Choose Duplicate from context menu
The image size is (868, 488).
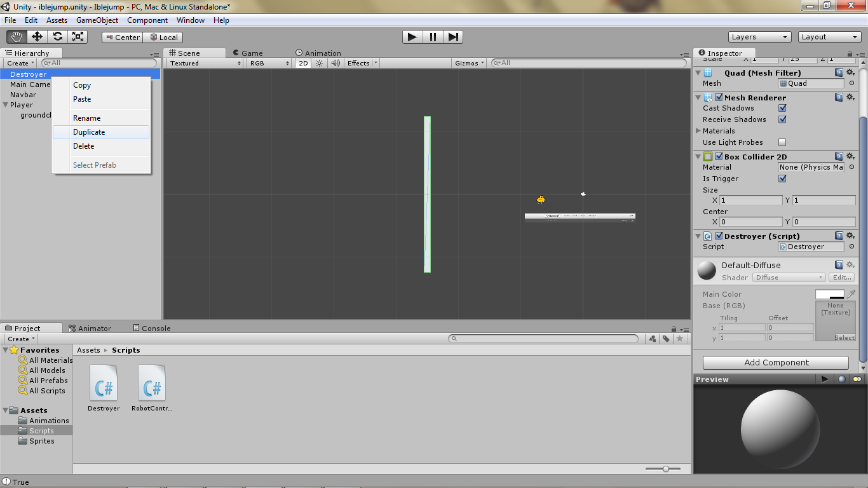coord(101,132)
